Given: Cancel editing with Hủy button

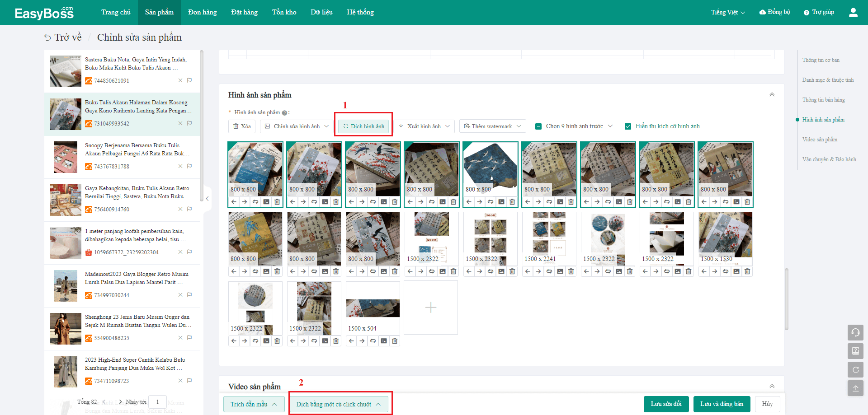Looking at the screenshot, I should (x=767, y=404).
